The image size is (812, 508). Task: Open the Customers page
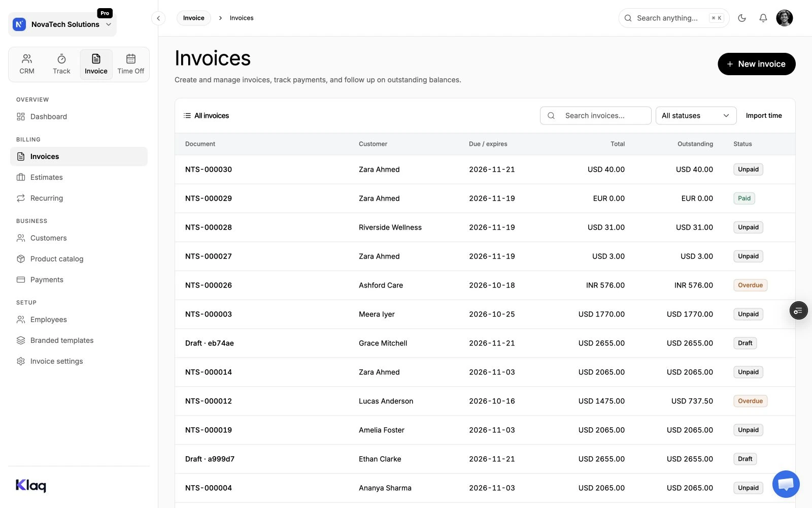[x=79, y=238]
